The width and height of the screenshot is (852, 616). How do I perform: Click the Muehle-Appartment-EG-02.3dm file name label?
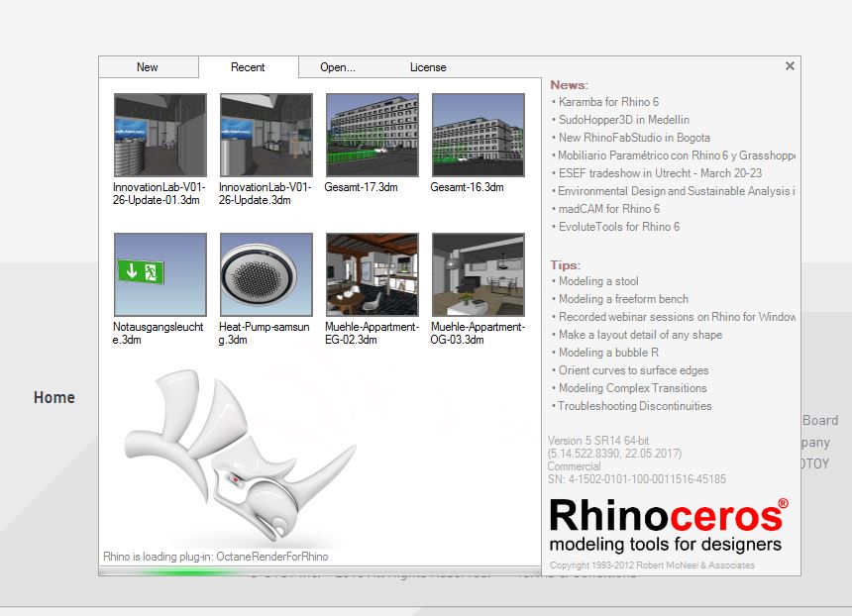pyautogui.click(x=372, y=333)
